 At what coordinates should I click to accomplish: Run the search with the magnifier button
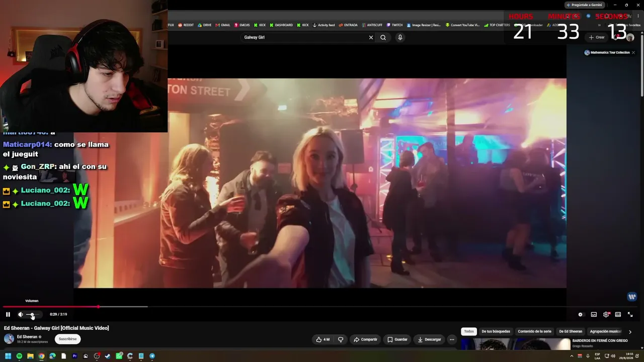coord(383,37)
